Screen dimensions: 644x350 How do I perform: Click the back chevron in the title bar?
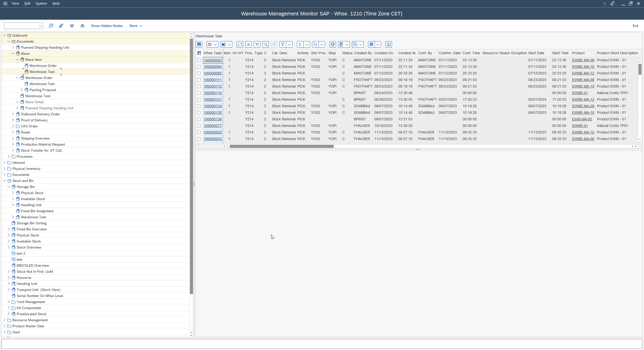coord(605,3)
